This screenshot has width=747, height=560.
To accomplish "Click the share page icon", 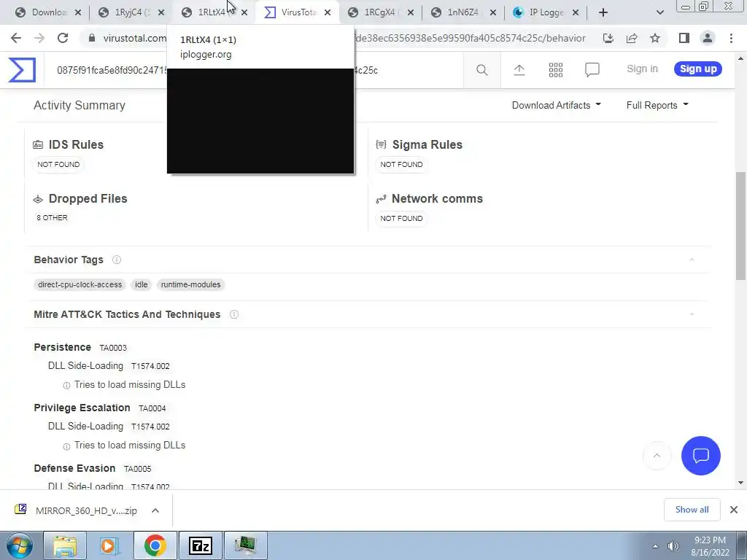I will click(x=632, y=38).
